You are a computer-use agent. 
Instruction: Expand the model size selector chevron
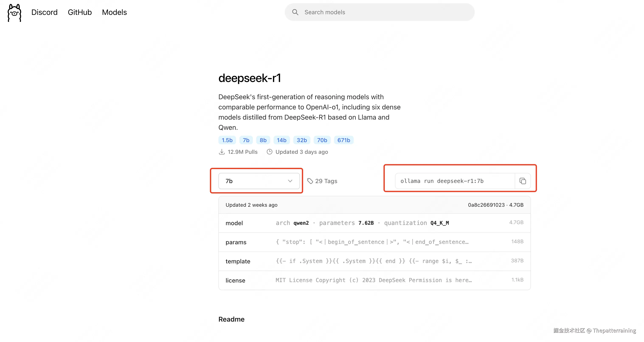[x=290, y=181]
